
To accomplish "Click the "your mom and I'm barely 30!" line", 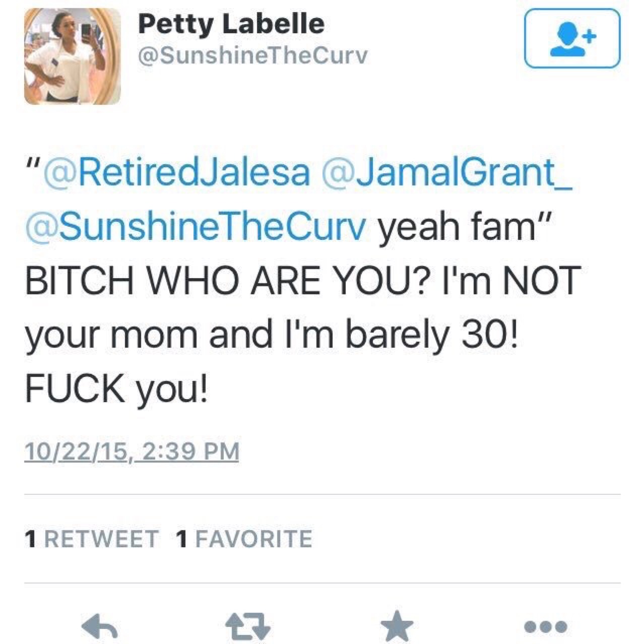I will coord(271,335).
